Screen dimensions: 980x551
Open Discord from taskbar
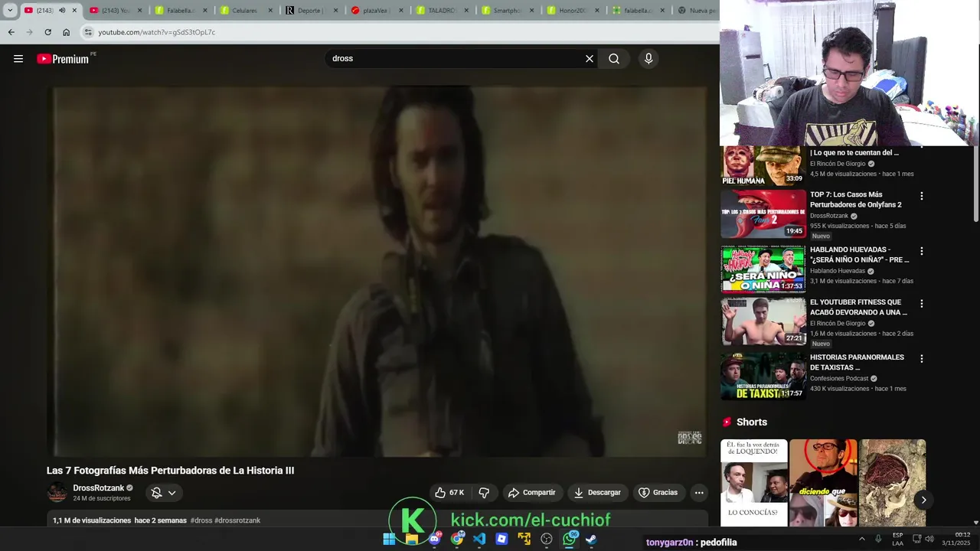click(x=435, y=539)
